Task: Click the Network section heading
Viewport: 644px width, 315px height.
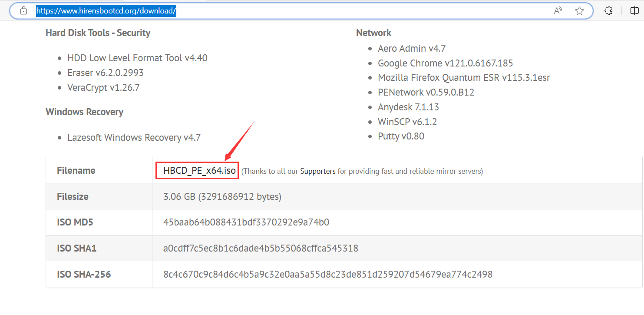Action: click(373, 33)
